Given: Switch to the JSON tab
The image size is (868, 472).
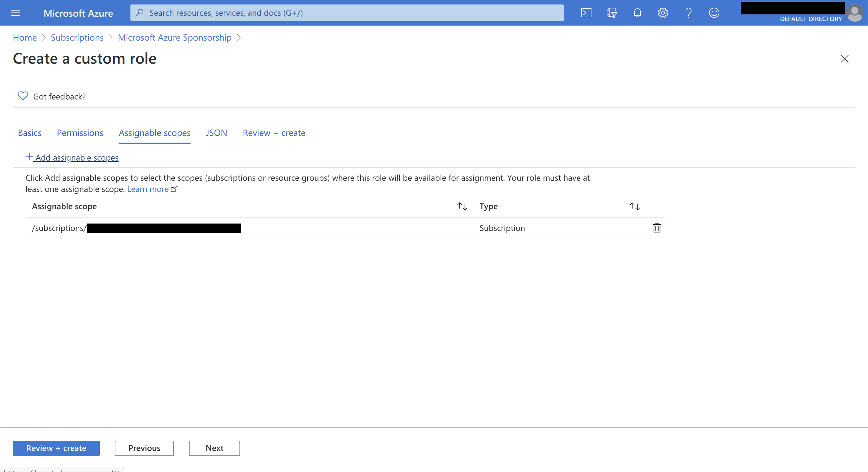Looking at the screenshot, I should click(216, 133).
